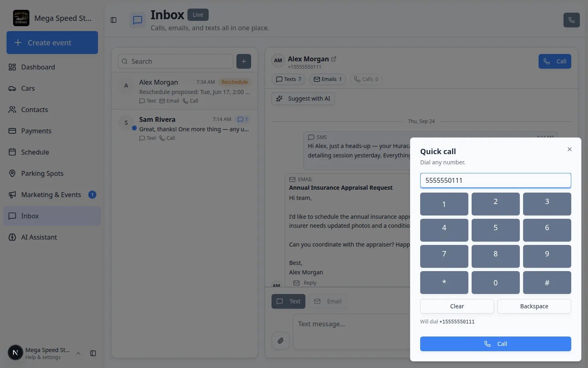This screenshot has height=368, width=588.
Task: Open Marketing & Events
Action: [52, 195]
